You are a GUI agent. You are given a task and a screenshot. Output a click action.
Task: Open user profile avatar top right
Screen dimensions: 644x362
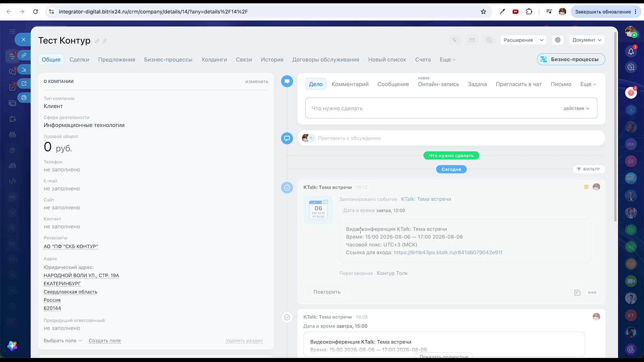point(630,31)
